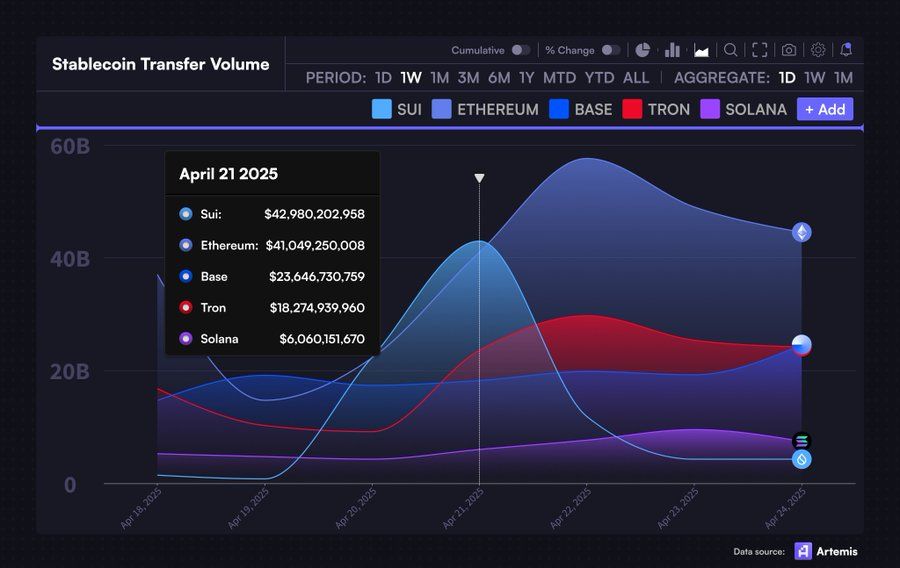Open chart settings gear
This screenshot has height=568, width=900.
[x=818, y=50]
